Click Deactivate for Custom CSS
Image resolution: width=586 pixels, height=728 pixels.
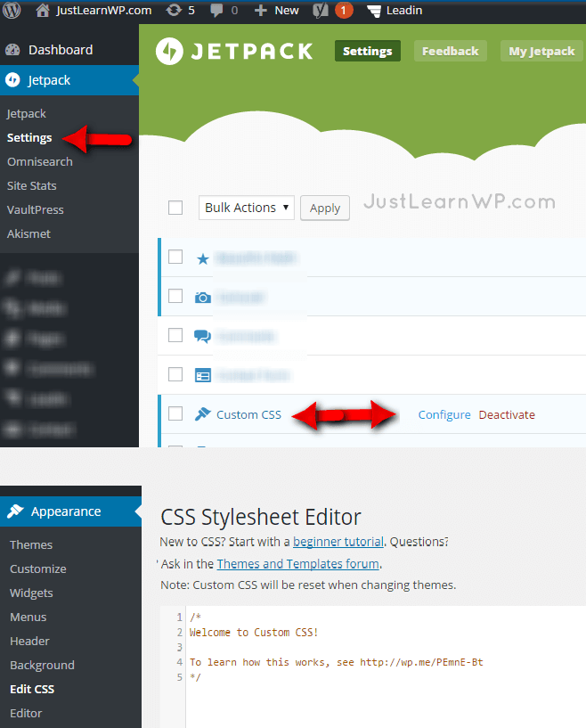[x=507, y=414]
